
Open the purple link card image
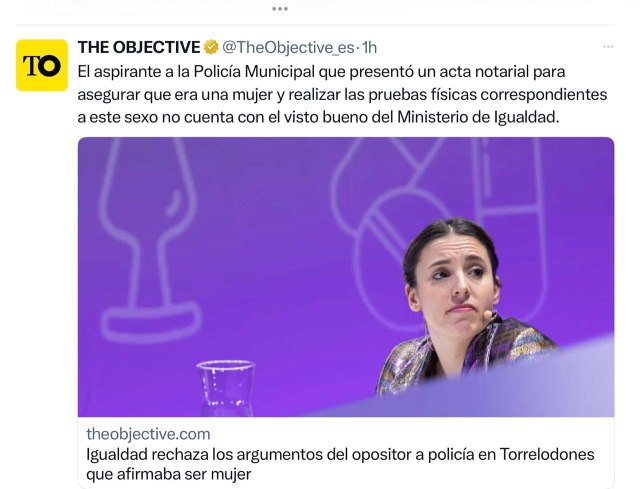click(x=346, y=277)
